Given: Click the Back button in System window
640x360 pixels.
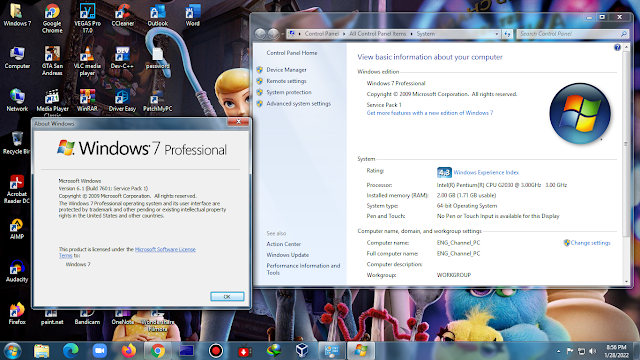Looking at the screenshot, I should click(260, 34).
